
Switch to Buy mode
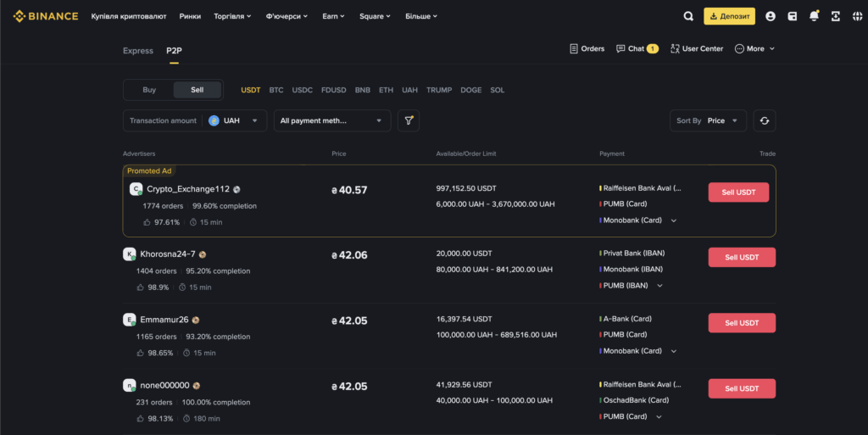pos(149,90)
